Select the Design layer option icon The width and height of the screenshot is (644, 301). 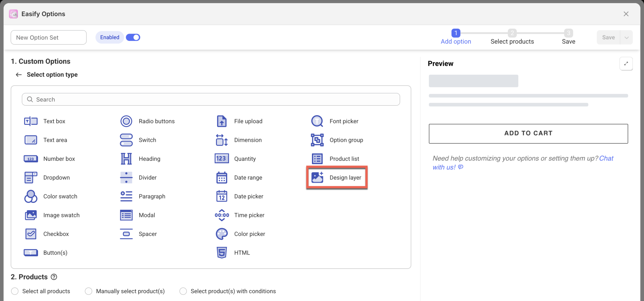[x=317, y=177]
